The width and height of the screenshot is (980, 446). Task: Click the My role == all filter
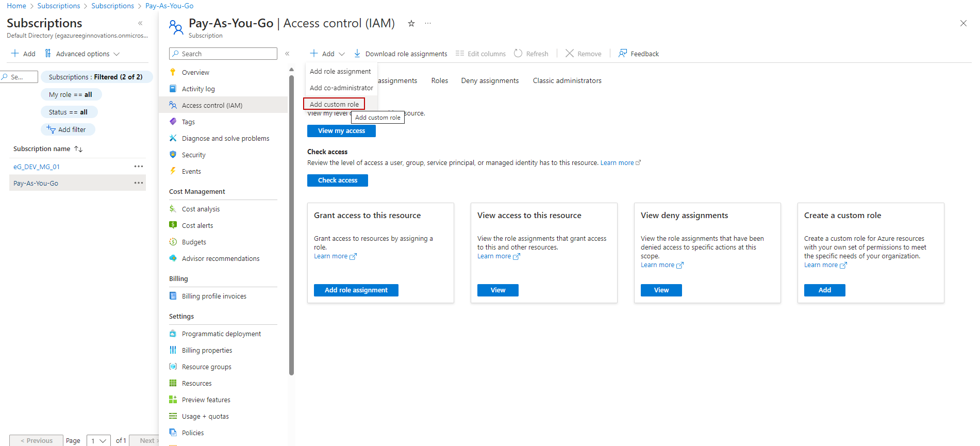(x=71, y=94)
